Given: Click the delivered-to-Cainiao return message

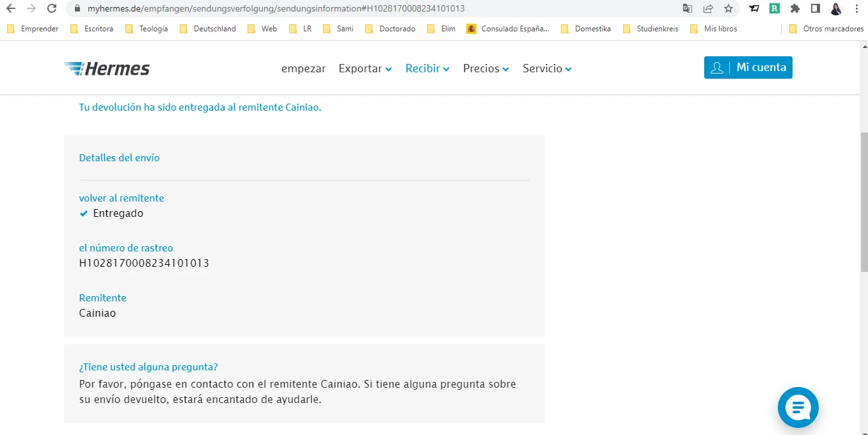Looking at the screenshot, I should coord(200,107).
